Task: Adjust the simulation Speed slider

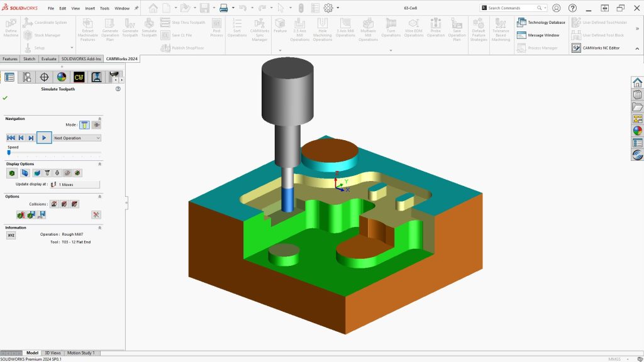Action: pyautogui.click(x=9, y=153)
